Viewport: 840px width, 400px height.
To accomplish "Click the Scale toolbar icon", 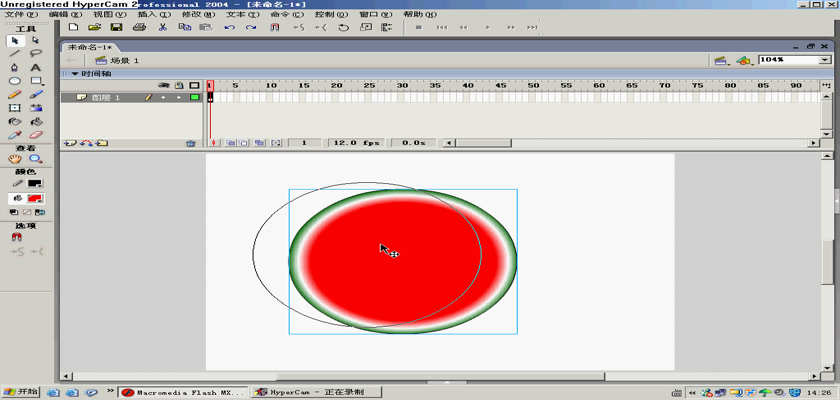I will 366,27.
